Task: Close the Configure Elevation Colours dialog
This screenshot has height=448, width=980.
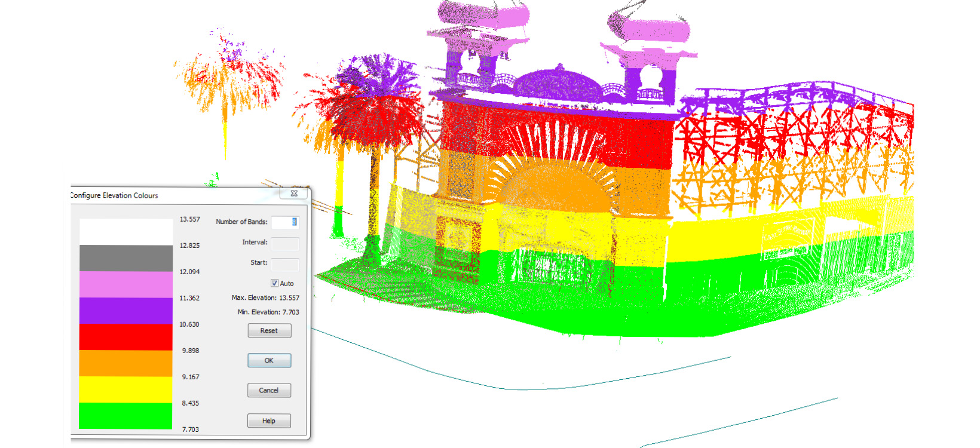Action: pos(294,194)
